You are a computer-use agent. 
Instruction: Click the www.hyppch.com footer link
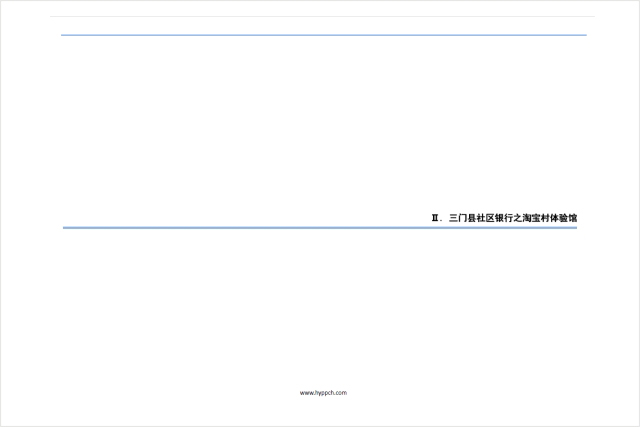(323, 393)
